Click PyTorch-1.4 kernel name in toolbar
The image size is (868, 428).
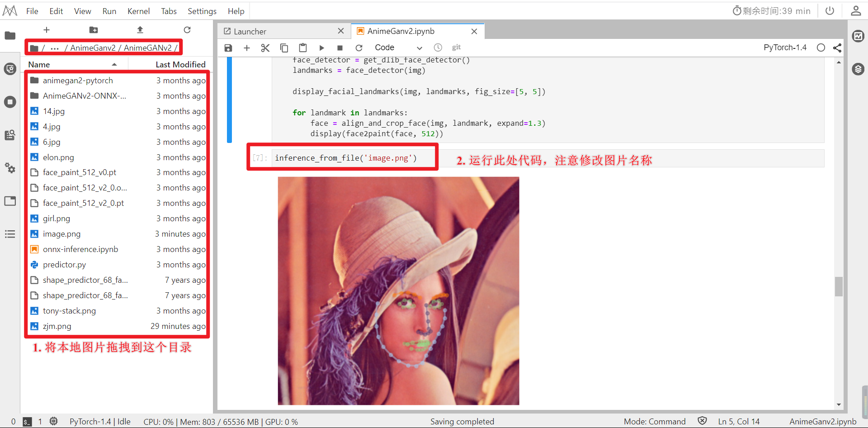tap(785, 48)
